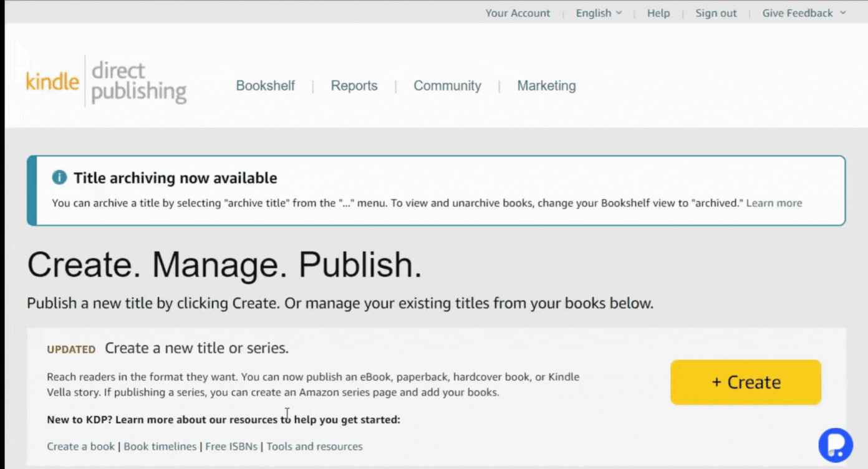Click the blue info icon in banner

coord(59,178)
